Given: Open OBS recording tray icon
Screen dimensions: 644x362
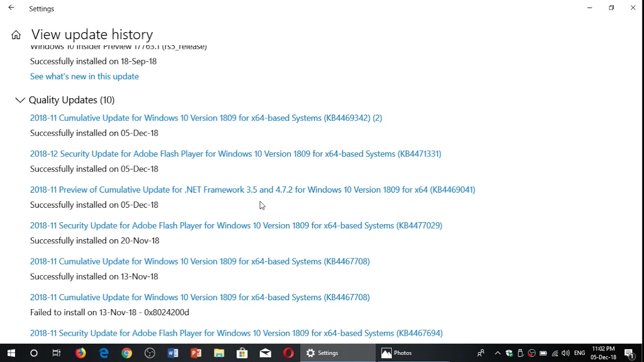Looking at the screenshot, I should [x=532, y=353].
